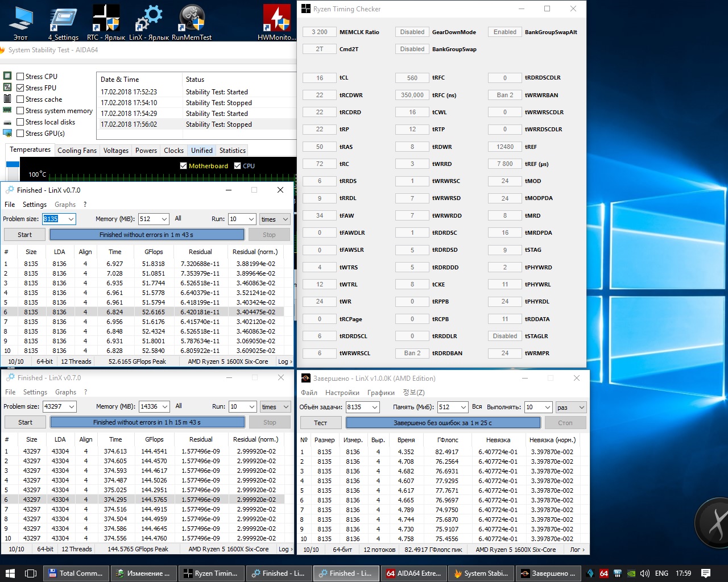Expand the Problem size 8135 dropdown
The height and width of the screenshot is (582, 728).
point(71,219)
